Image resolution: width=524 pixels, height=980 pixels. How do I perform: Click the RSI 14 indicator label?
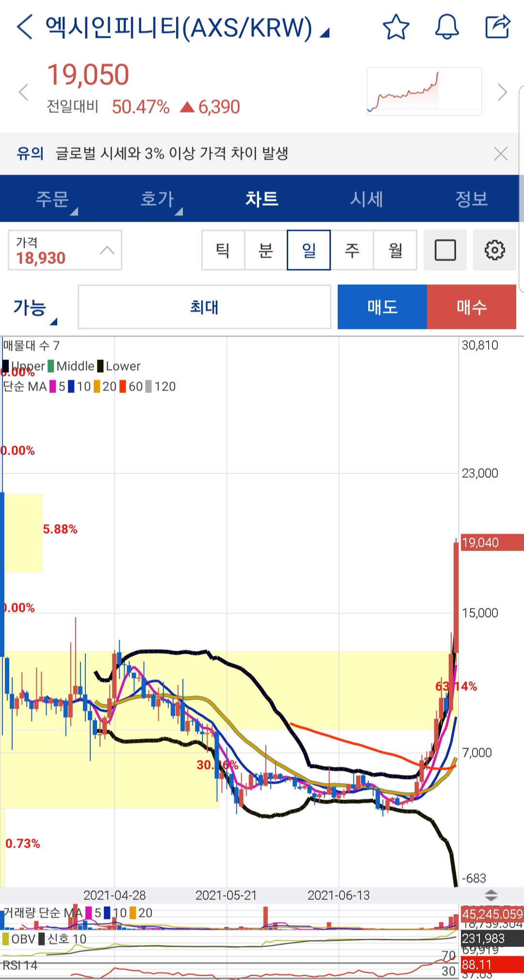coord(20,965)
